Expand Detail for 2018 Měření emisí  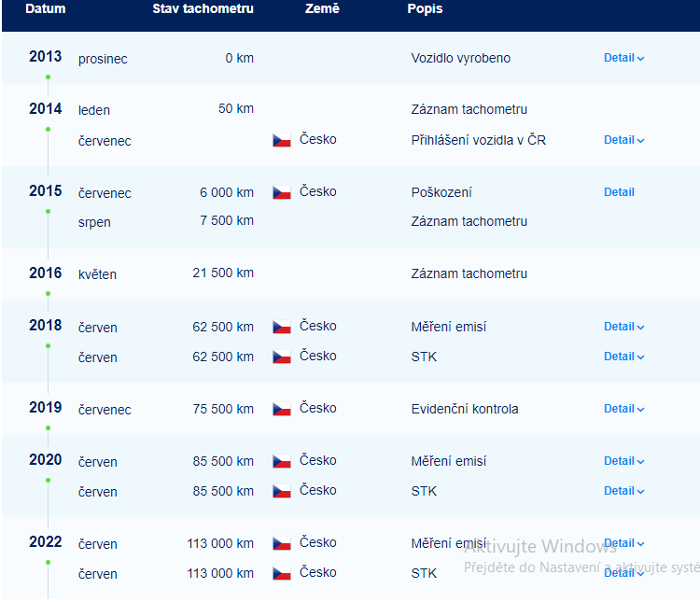point(623,327)
